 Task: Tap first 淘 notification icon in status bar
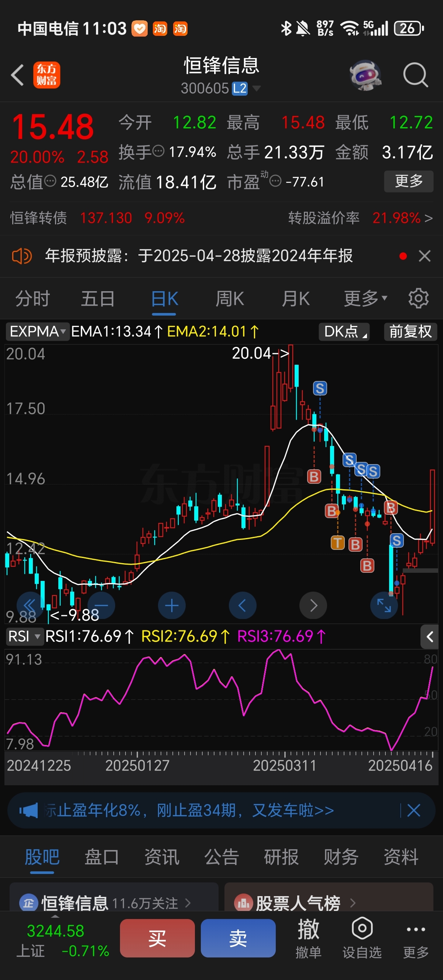point(160,28)
